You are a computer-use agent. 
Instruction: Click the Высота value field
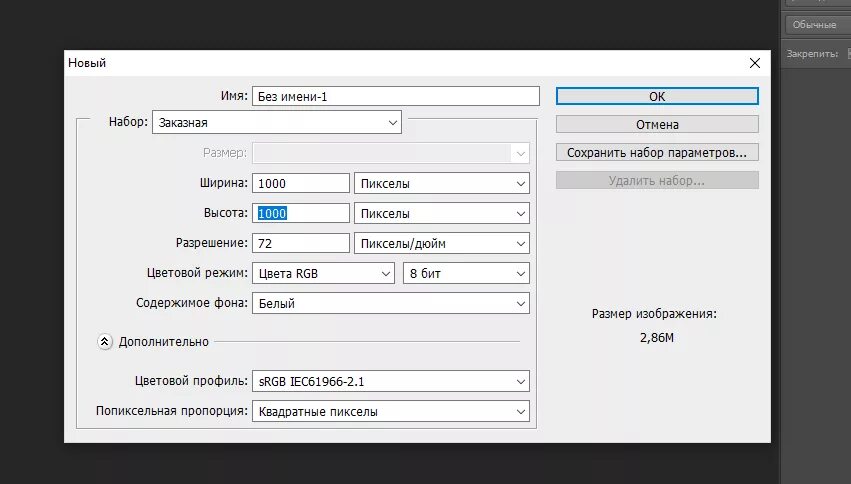coord(301,213)
